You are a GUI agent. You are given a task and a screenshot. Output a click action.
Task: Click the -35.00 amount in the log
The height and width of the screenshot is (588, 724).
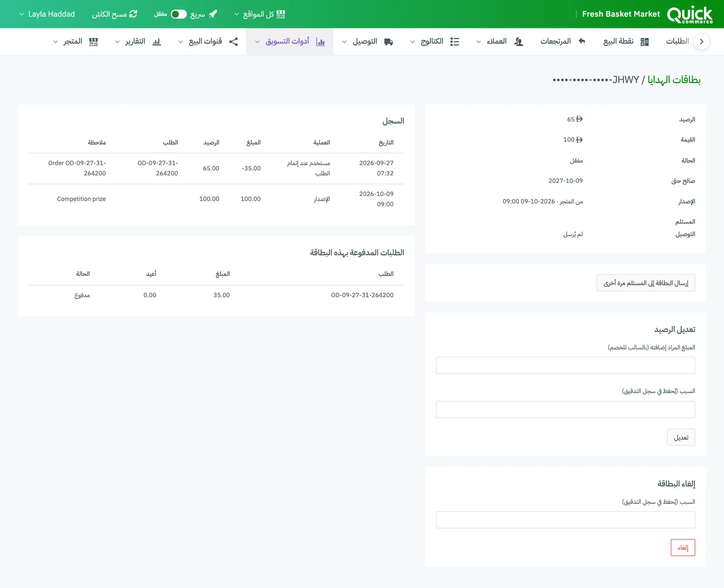point(251,168)
